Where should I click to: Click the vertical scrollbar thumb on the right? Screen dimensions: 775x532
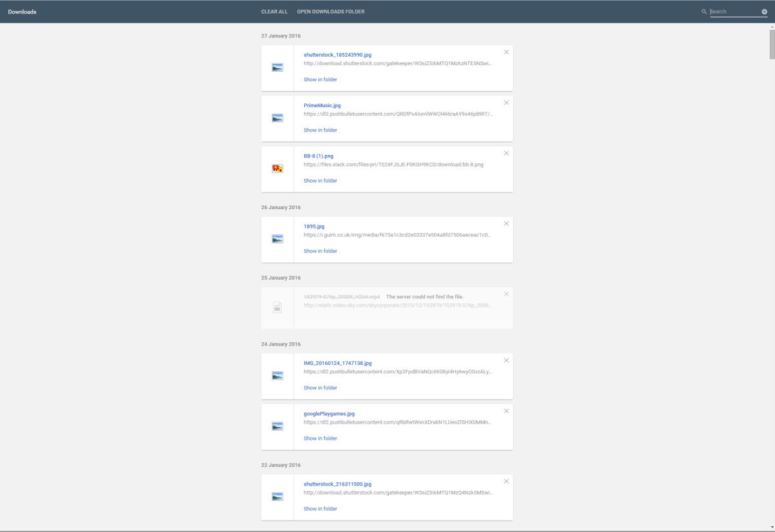tap(772, 44)
